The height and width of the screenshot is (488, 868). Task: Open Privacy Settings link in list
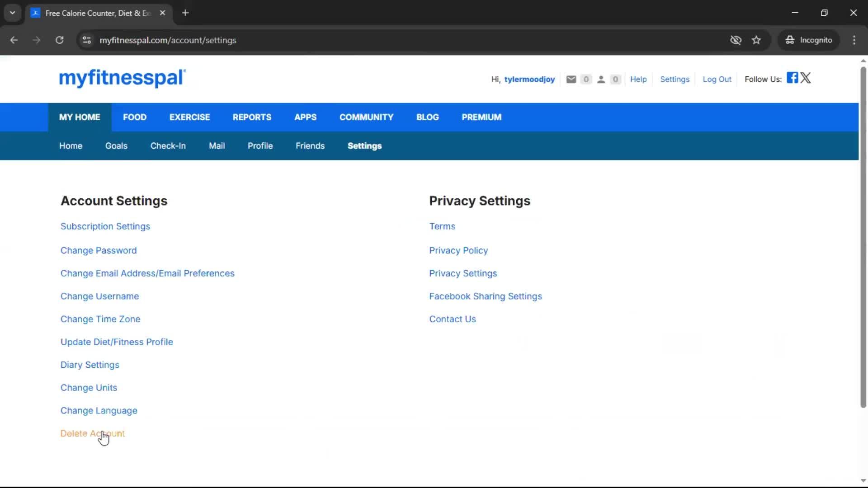[463, 273]
